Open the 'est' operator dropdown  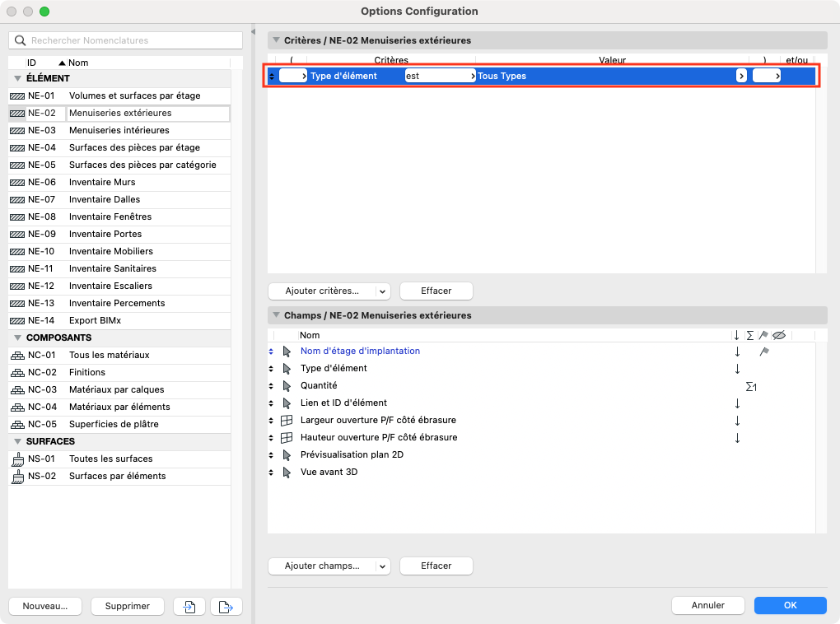440,76
